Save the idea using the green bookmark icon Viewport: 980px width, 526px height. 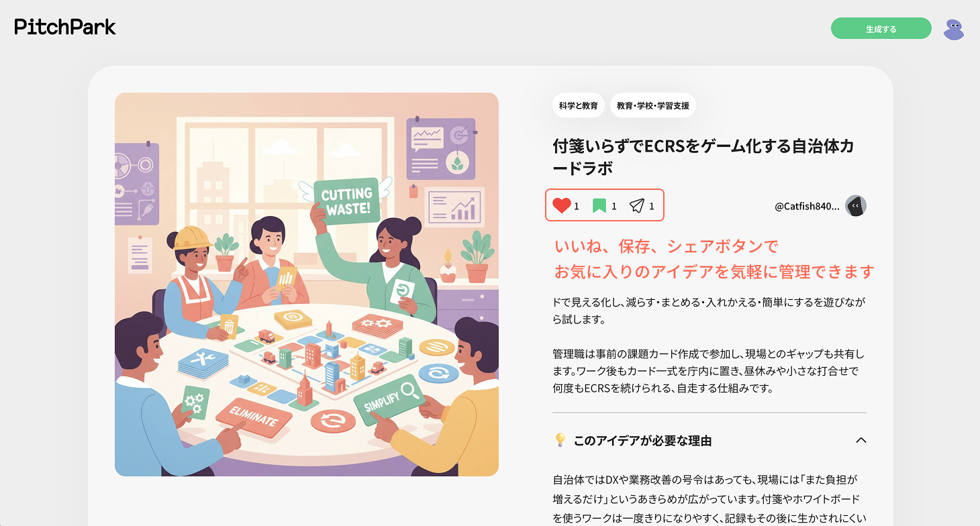pos(599,206)
